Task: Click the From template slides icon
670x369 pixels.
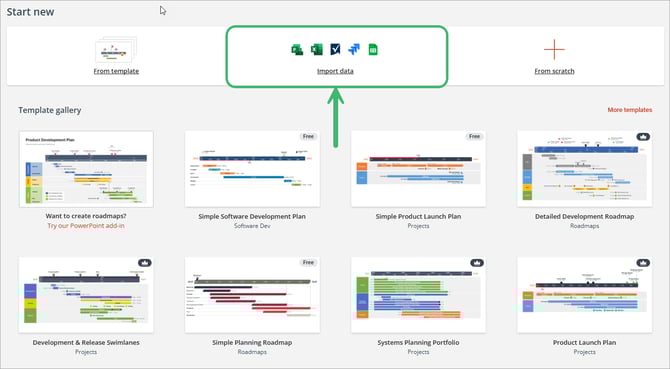Action: pos(116,50)
